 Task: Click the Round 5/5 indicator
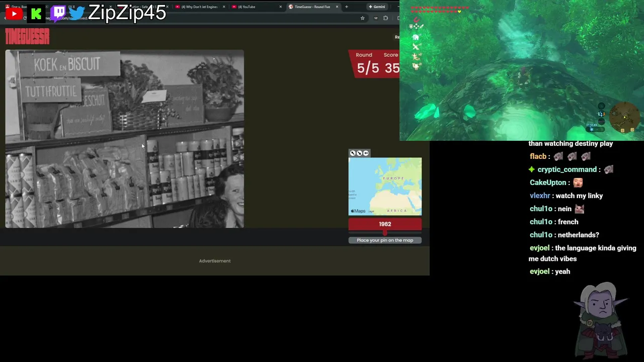pos(368,64)
